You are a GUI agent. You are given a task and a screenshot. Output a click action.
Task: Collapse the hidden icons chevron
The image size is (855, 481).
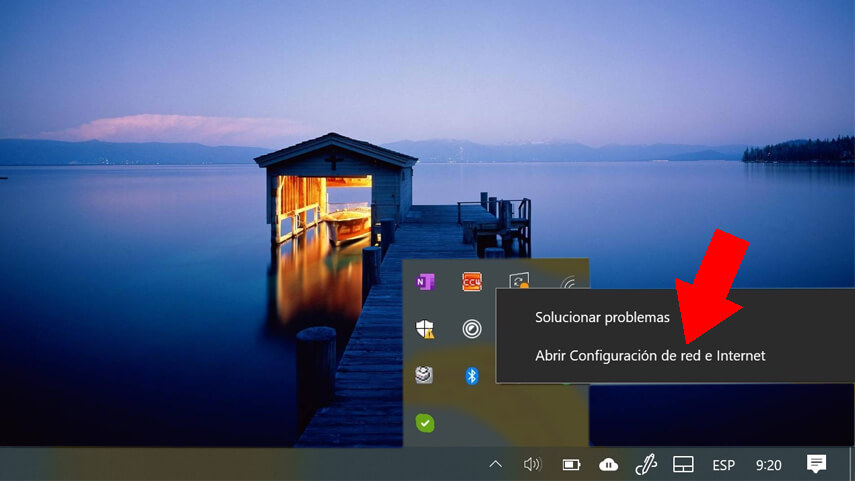pyautogui.click(x=495, y=464)
